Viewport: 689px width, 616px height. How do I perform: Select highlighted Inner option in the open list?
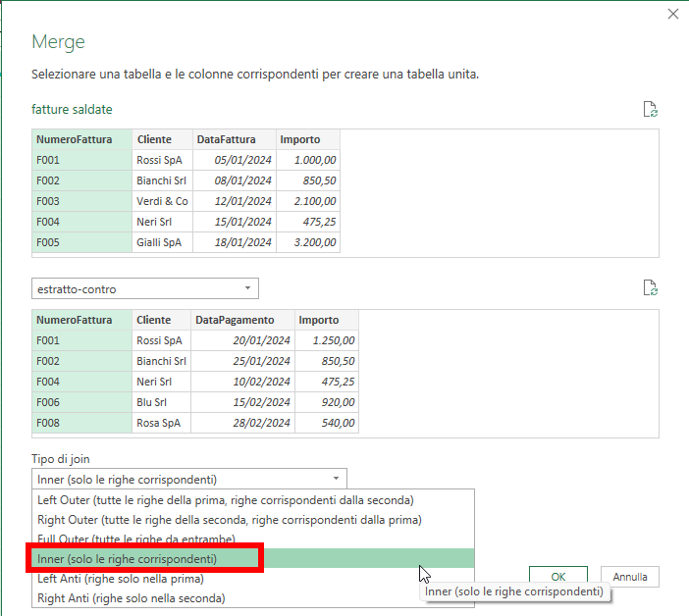[127, 559]
